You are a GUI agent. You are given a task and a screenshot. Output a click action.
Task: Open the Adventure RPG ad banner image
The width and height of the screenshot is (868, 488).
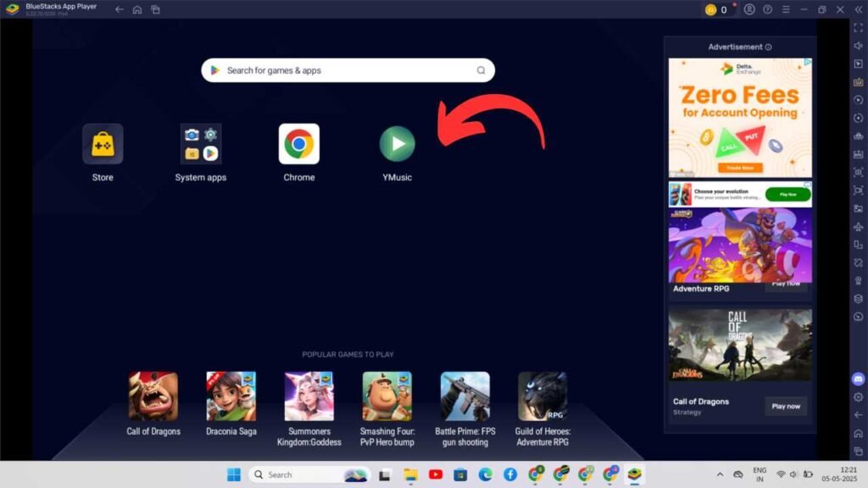coord(740,245)
